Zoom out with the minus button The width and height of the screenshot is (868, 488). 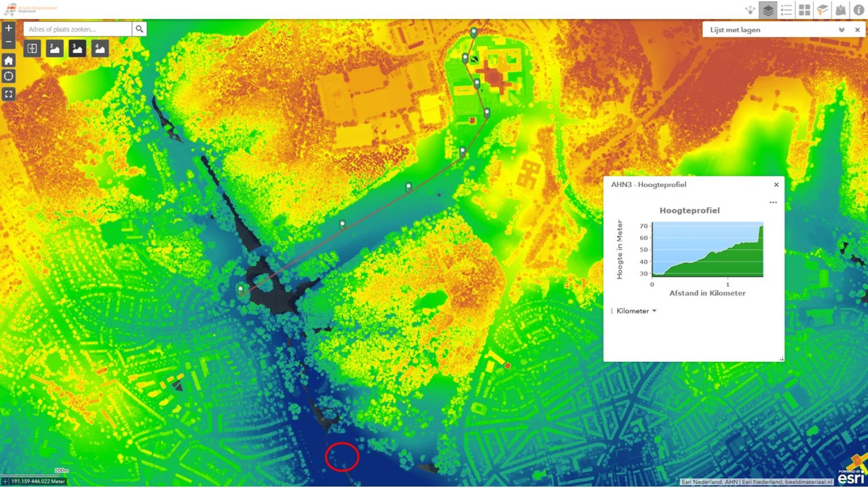click(9, 42)
